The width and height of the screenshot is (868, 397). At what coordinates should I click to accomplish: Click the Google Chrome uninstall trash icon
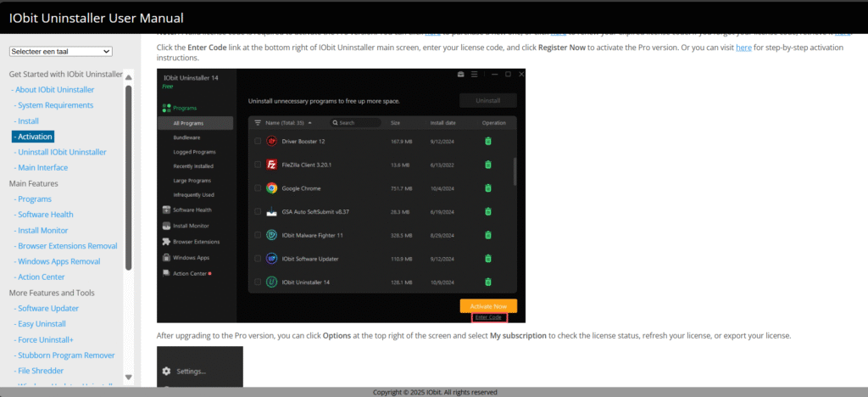pos(487,188)
